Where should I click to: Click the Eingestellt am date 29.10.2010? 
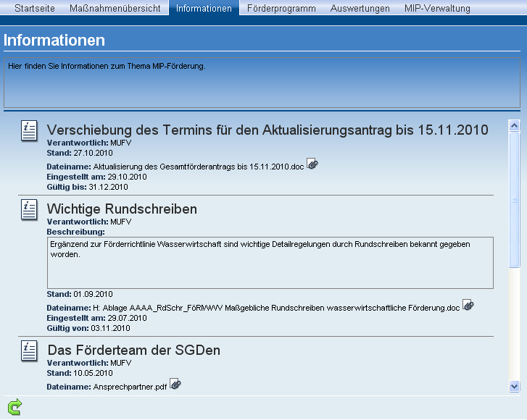click(x=127, y=177)
